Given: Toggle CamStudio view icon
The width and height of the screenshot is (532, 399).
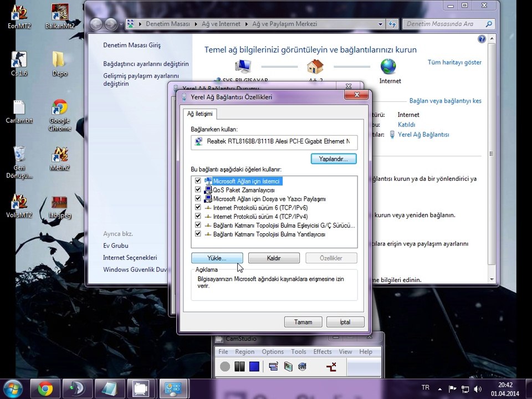Looking at the screenshot, I should coord(273,366).
